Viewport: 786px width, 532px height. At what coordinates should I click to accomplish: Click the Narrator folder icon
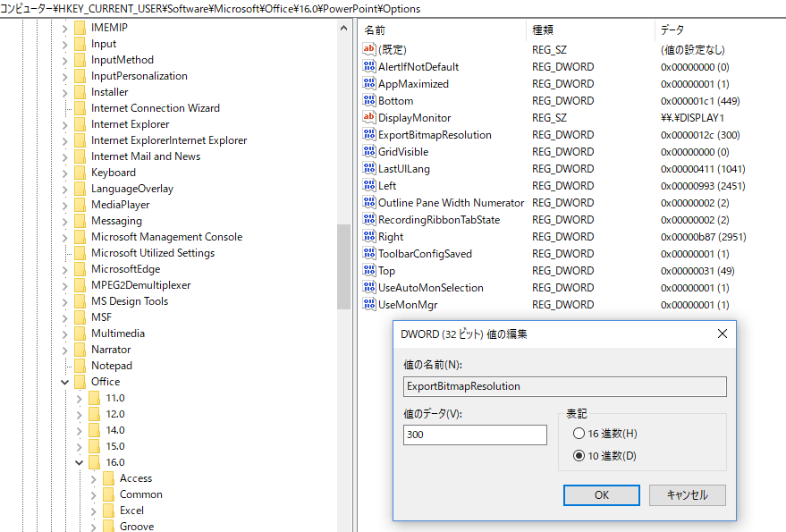80,350
